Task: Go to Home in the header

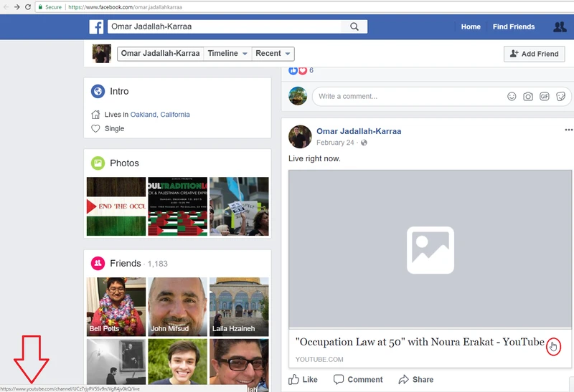Action: 471,27
